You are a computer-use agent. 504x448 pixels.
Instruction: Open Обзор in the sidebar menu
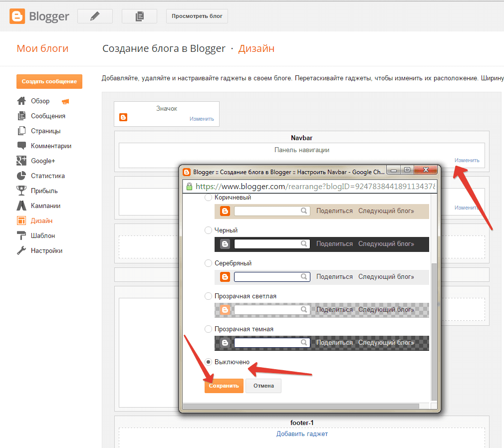tap(40, 101)
